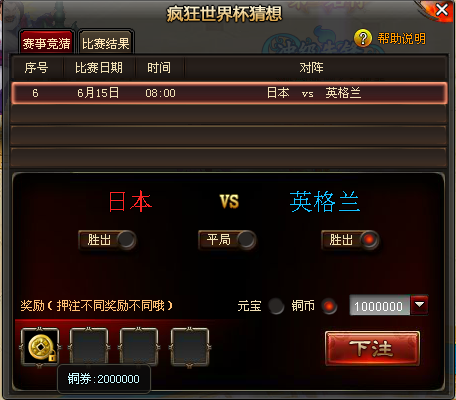Screen dimensions: 456x400
Task: Click the copper coin reward icon
Action: tap(40, 347)
